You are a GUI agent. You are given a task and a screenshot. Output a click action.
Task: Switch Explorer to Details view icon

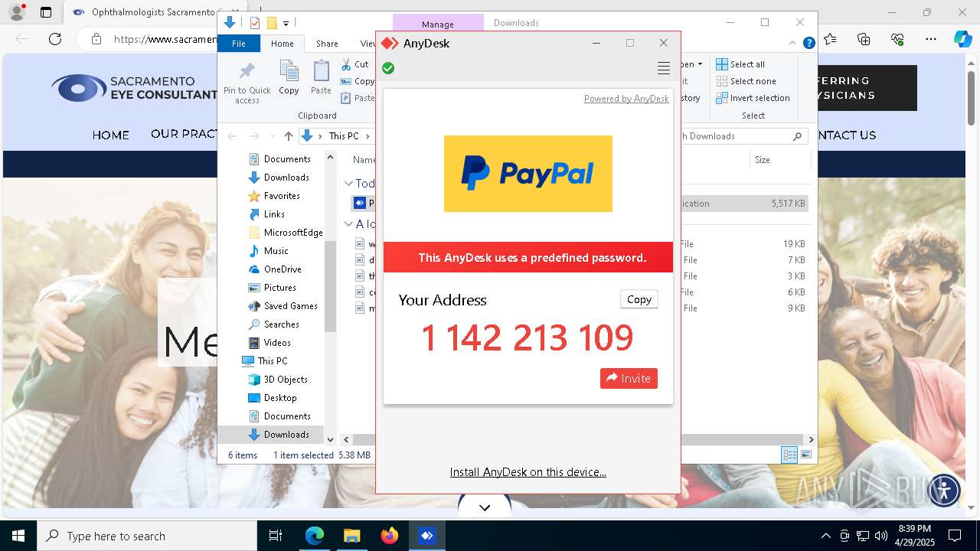789,455
